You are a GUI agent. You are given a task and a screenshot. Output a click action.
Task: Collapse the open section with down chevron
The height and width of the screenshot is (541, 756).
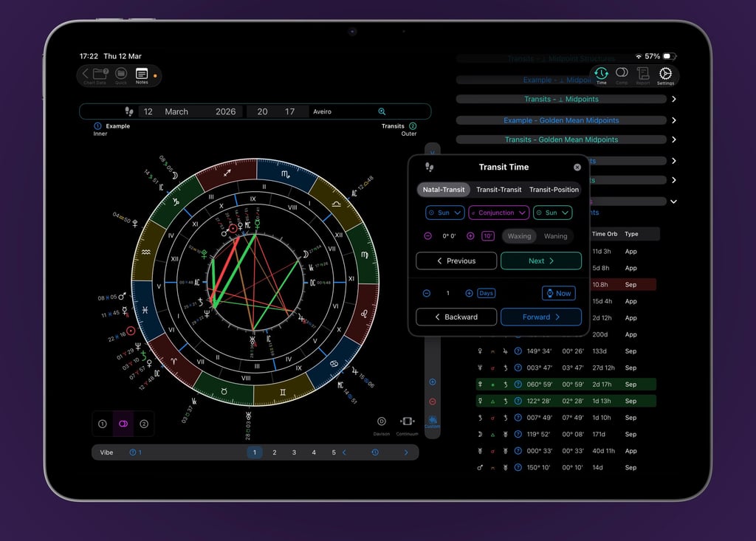coord(673,201)
